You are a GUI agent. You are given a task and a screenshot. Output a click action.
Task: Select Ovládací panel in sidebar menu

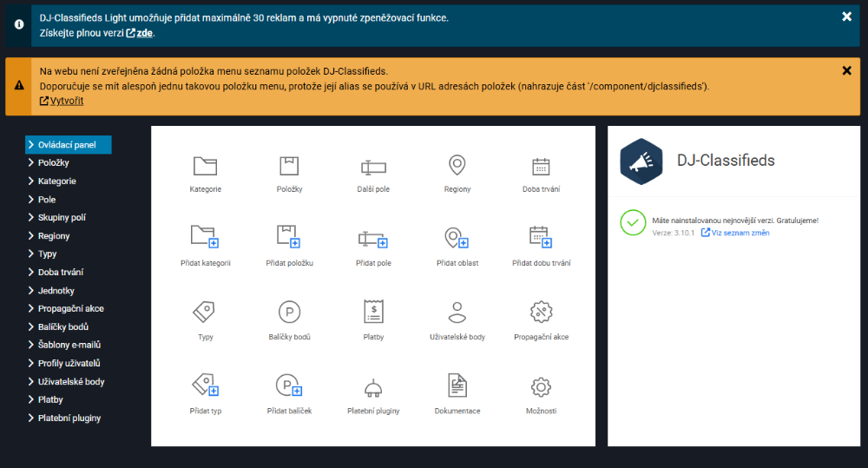tap(67, 145)
